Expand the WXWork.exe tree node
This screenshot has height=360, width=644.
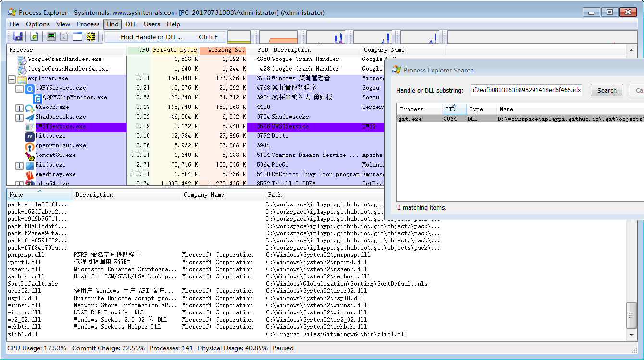click(19, 108)
